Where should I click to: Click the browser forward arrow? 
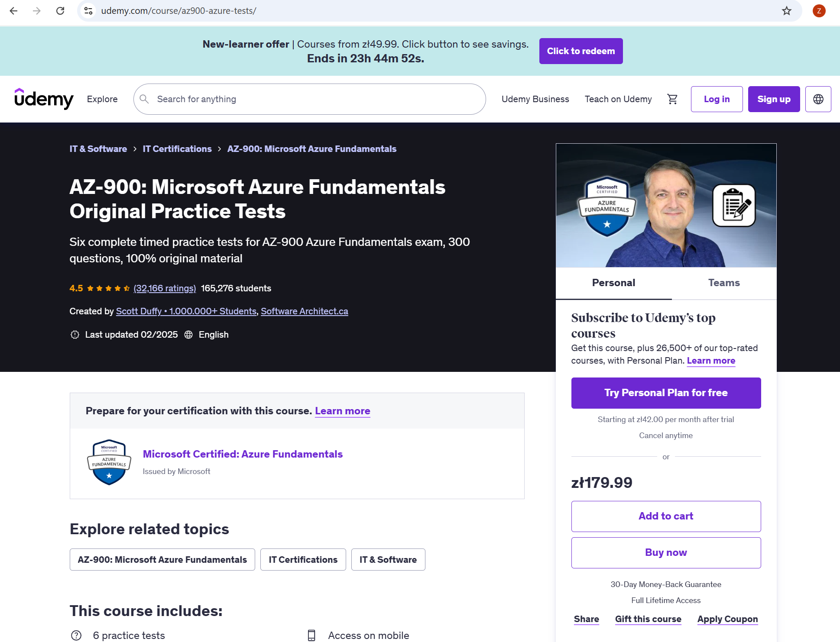pos(37,11)
